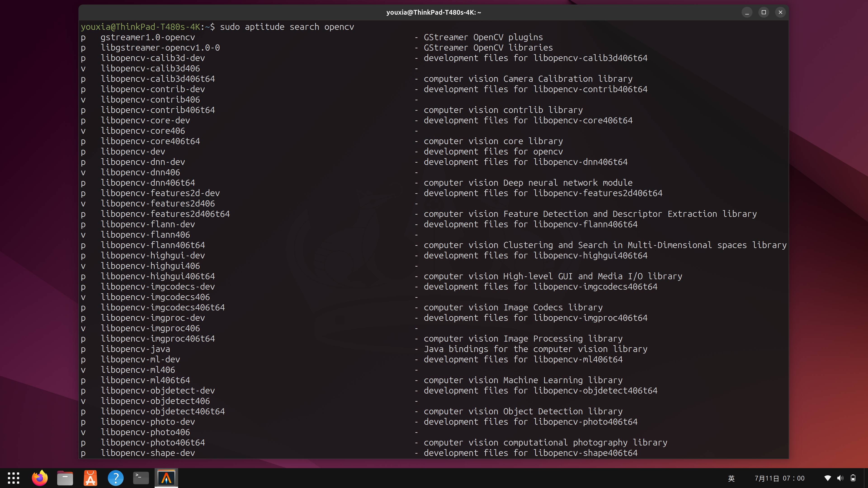Click the package name libopencv-calib3d-dev

(x=153, y=58)
